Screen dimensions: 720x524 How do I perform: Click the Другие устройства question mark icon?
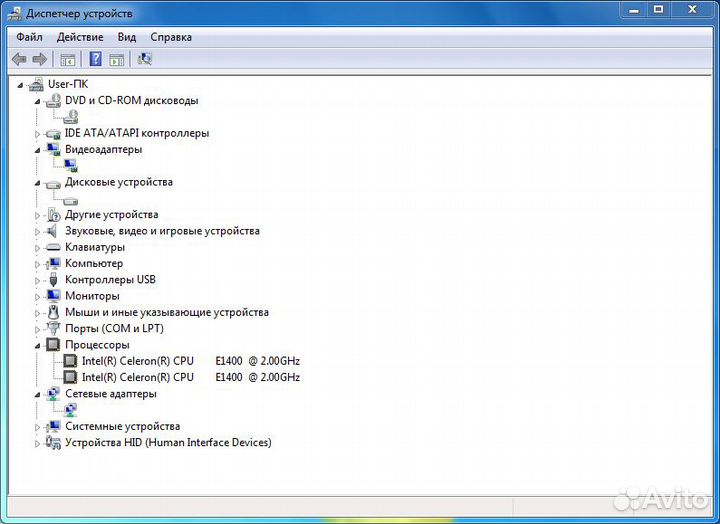[54, 214]
